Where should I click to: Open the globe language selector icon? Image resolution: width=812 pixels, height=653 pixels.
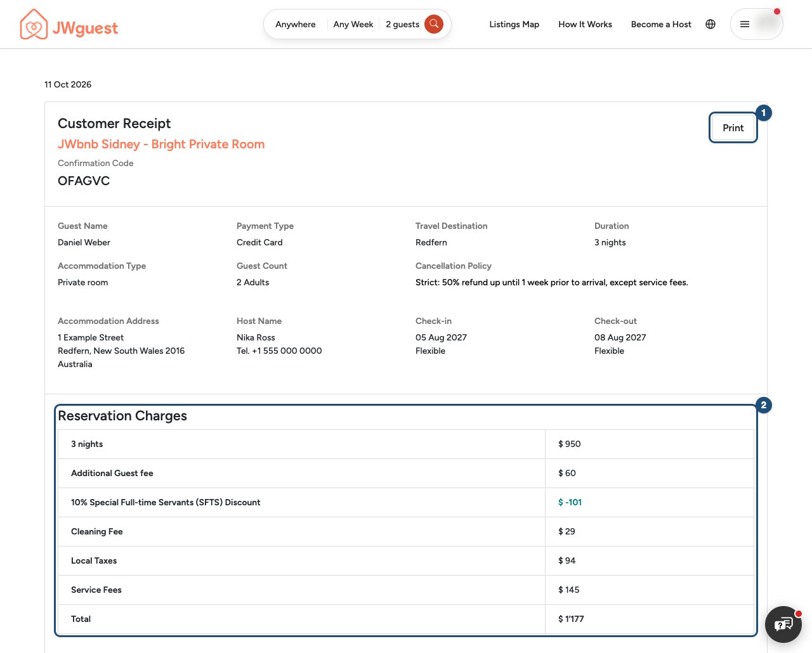[710, 24]
